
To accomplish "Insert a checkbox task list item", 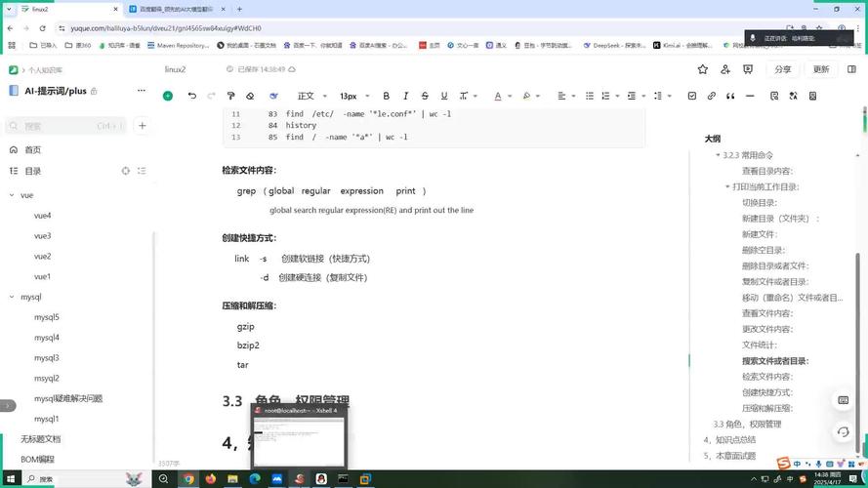I will coord(692,96).
